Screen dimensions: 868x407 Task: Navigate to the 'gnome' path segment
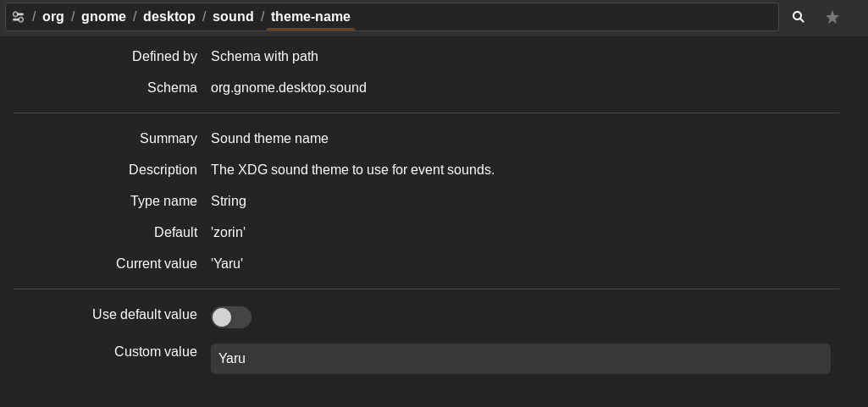coord(103,17)
